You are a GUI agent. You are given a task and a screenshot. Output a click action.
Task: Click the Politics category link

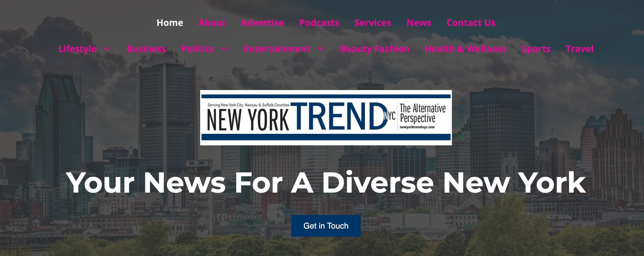(x=198, y=49)
